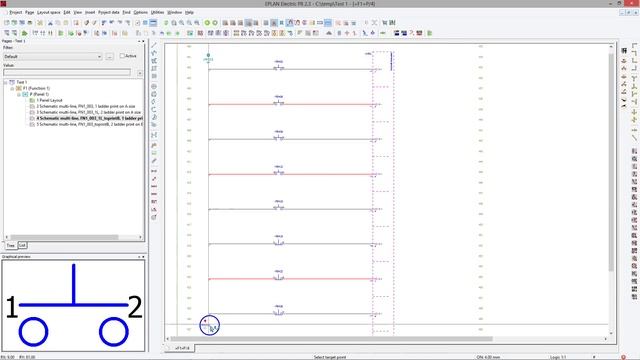The height and width of the screenshot is (360, 640).
Task: Click the first green circle page-navigation icon
Action: (x=207, y=23)
